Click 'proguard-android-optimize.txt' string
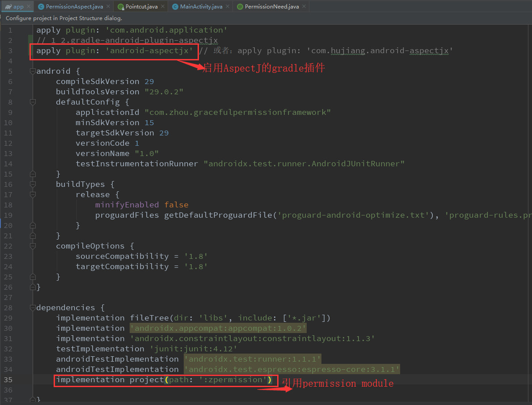 point(354,215)
